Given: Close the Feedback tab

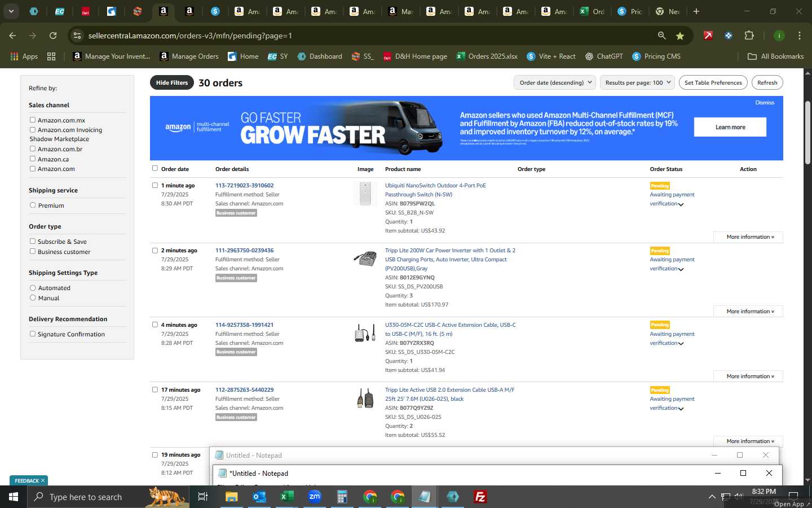Looking at the screenshot, I should pos(43,480).
